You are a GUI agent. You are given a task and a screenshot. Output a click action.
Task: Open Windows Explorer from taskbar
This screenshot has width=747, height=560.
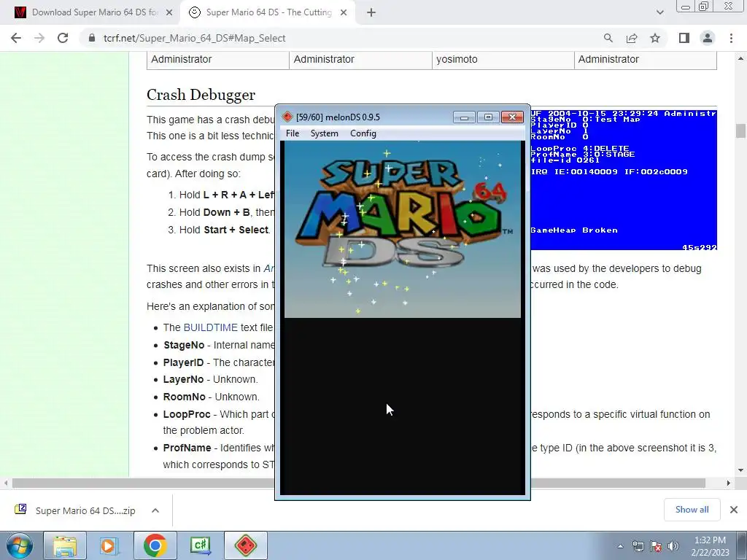click(65, 545)
